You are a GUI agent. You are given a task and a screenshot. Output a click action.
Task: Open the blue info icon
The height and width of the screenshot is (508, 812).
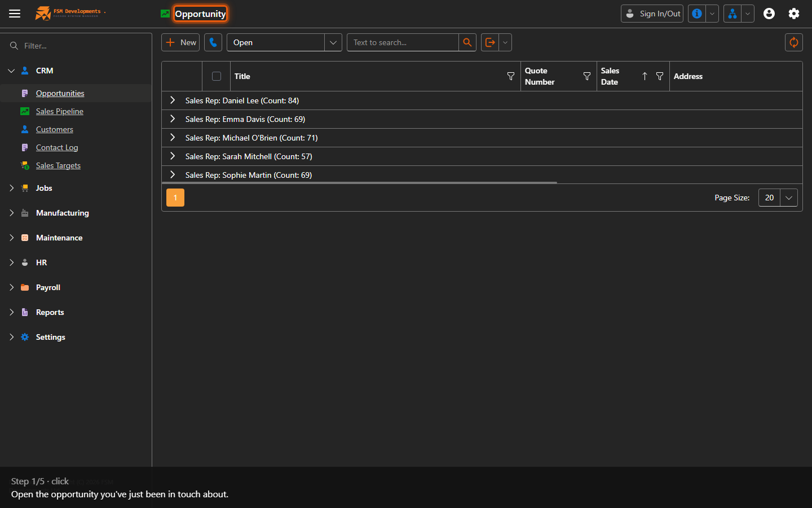[x=697, y=14]
